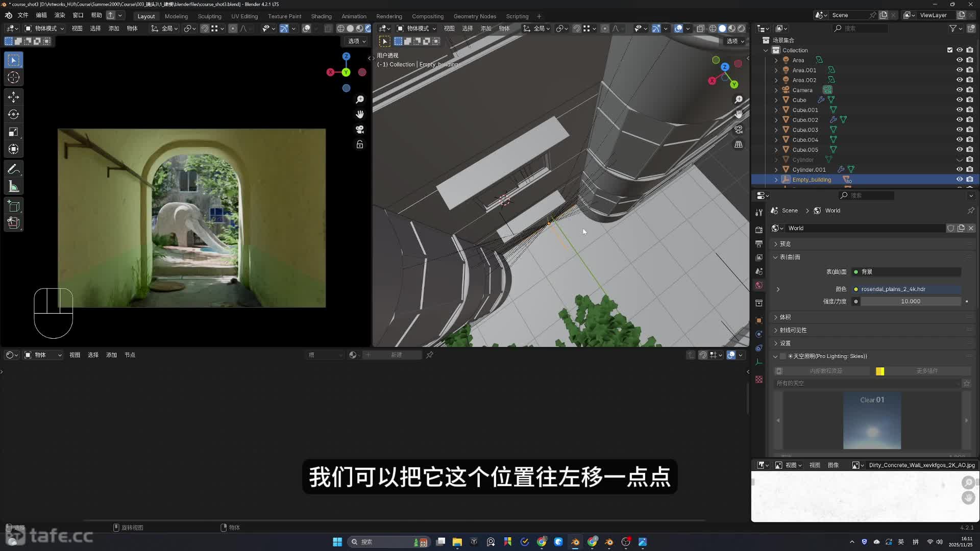Image resolution: width=980 pixels, height=551 pixels.
Task: Switch to the Shading workspace tab
Action: (x=321, y=16)
